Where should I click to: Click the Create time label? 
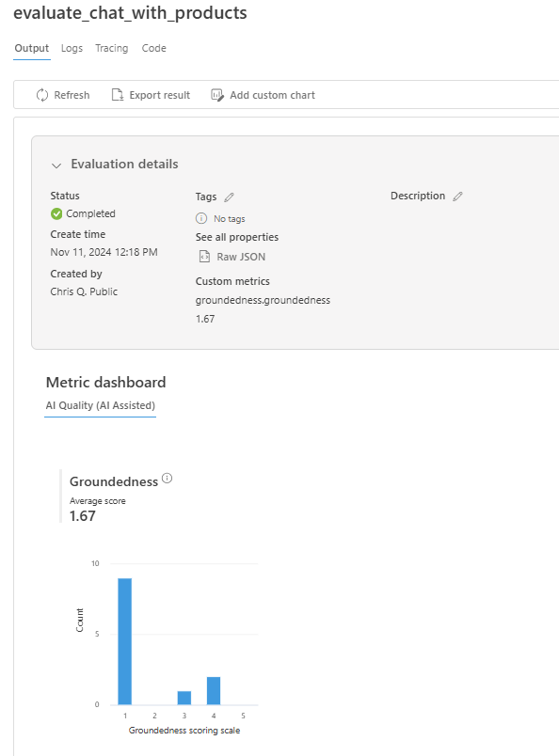(x=78, y=234)
